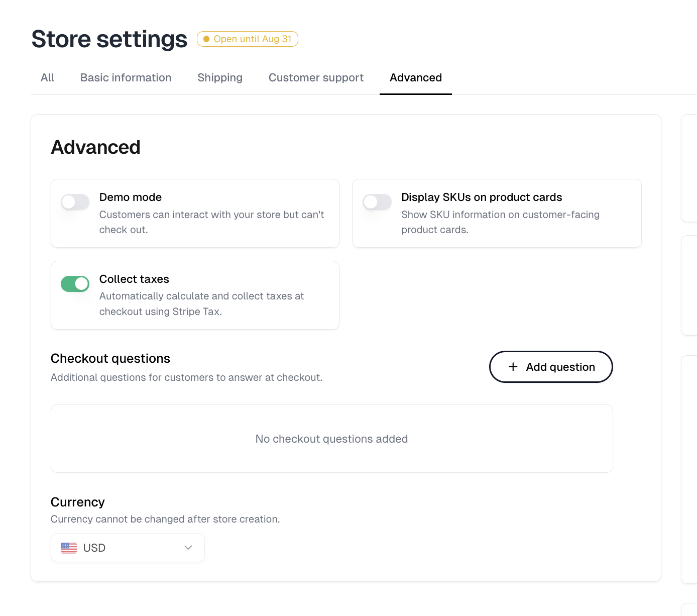Enable Display SKUs on product cards
Screen dimensions: 697x616
tap(377, 202)
